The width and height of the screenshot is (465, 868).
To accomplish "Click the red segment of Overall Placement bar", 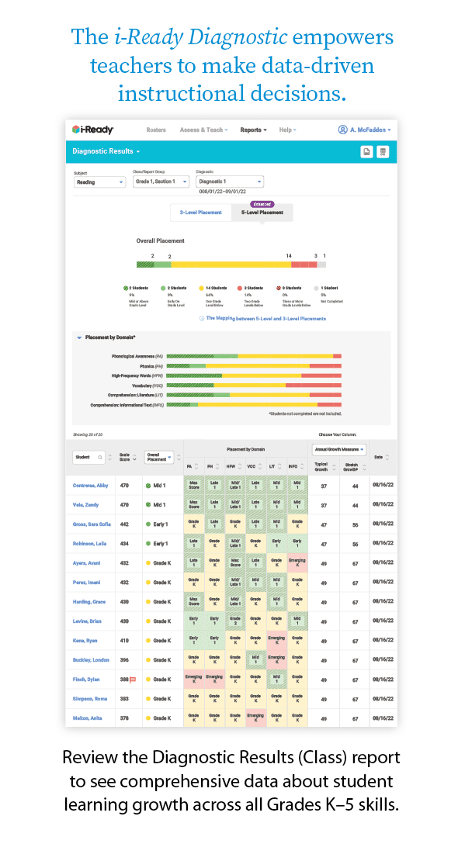I will [x=304, y=265].
